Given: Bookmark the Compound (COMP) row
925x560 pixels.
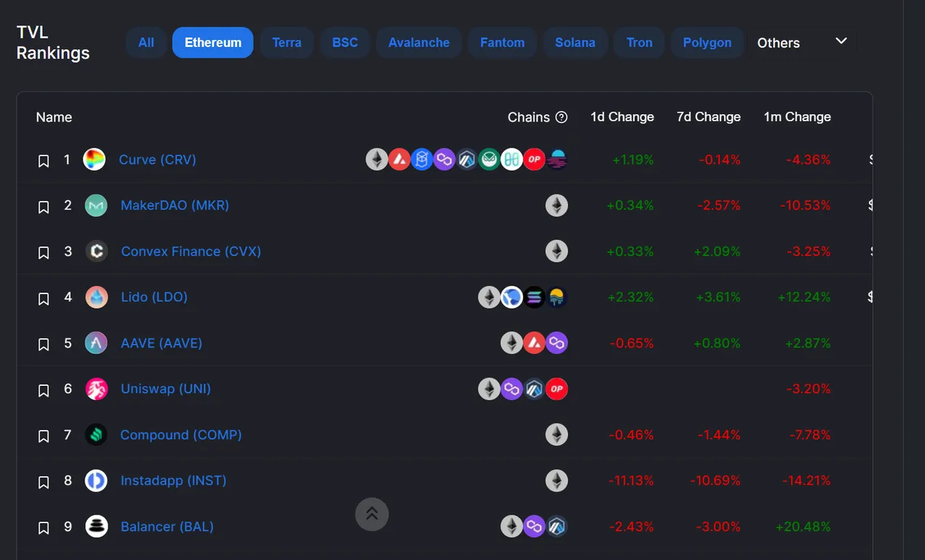Looking at the screenshot, I should pos(43,436).
